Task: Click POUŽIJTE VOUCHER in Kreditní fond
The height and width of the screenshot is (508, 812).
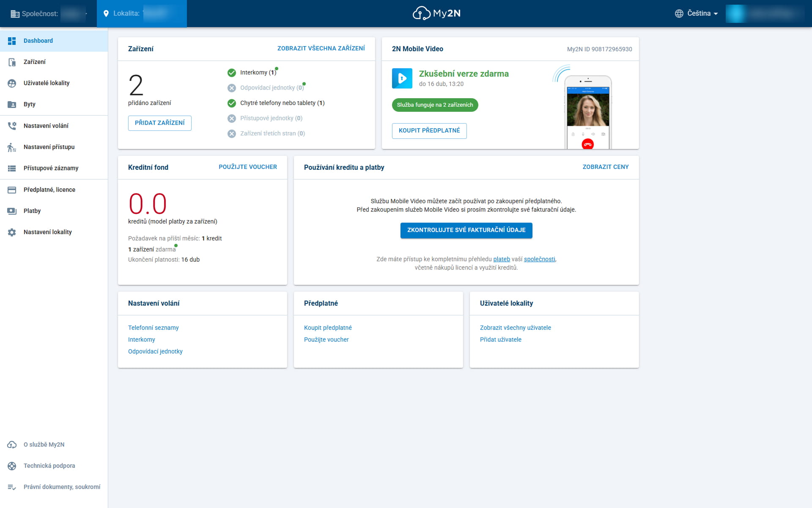Action: click(248, 167)
